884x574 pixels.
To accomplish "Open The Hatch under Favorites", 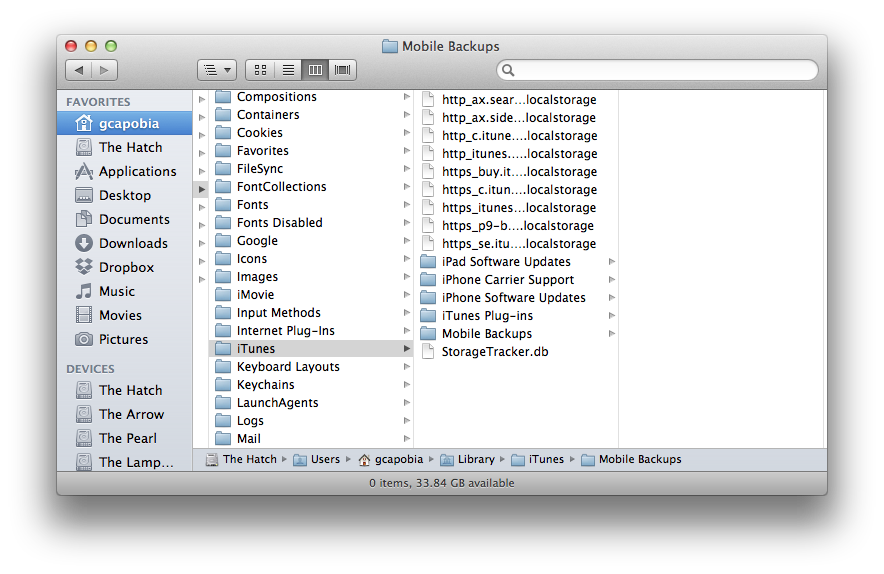I will pos(125,147).
